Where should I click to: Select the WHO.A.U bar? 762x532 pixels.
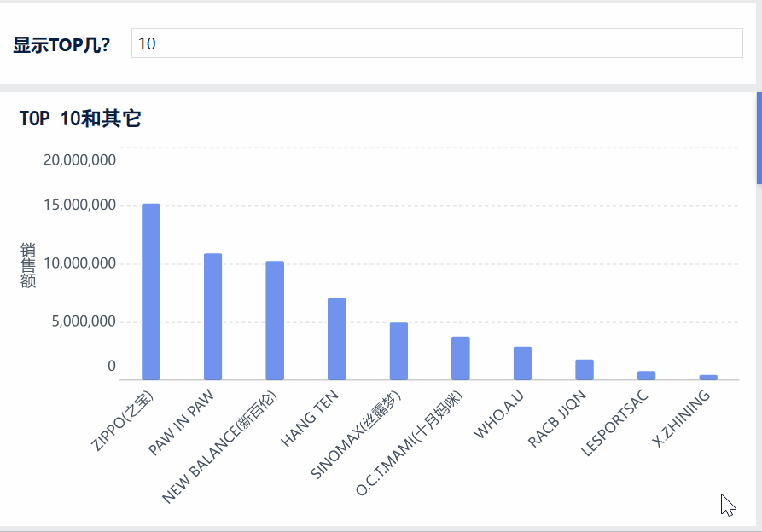point(522,363)
